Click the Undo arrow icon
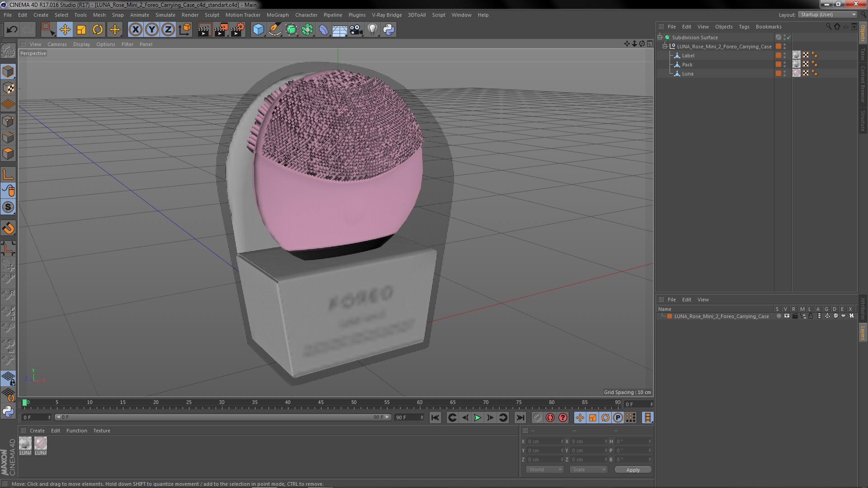This screenshot has height=488, width=868. coord(12,30)
